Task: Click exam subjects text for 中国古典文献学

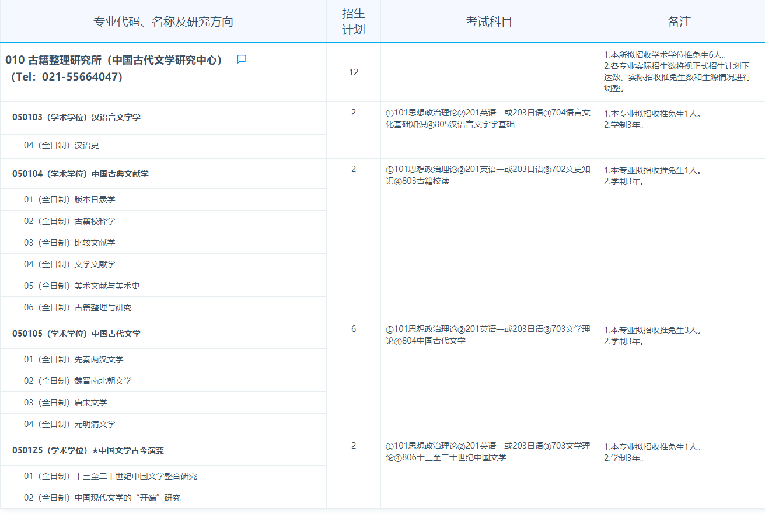Action: 488,175
